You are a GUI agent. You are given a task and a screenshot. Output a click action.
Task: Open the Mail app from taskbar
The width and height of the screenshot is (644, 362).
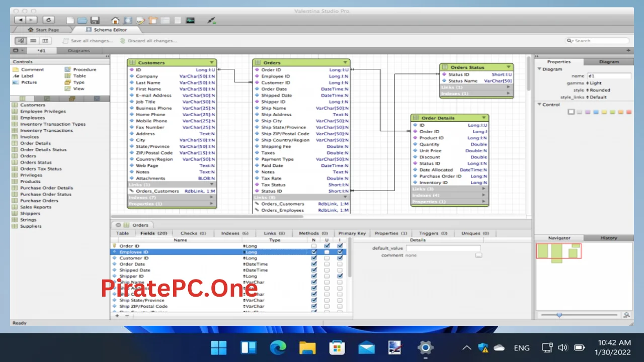366,347
